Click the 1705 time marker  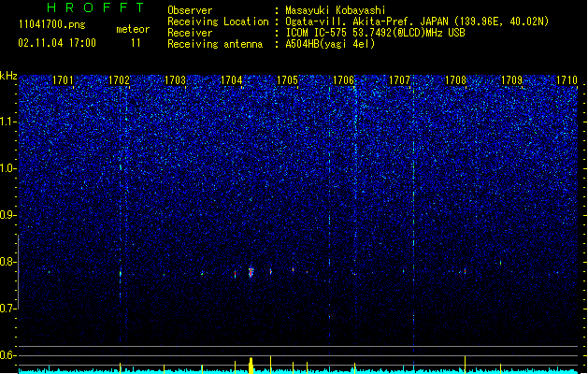point(287,80)
